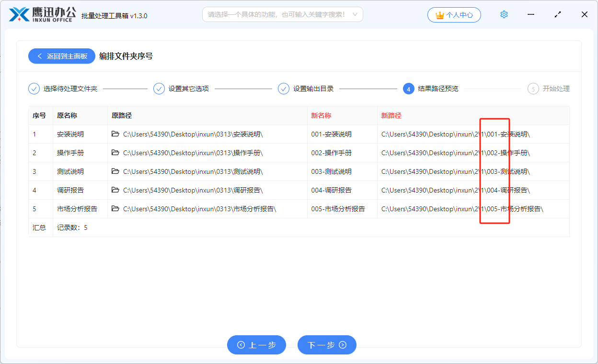Select new name 002-操作手册
This screenshot has height=364, width=598.
click(331, 153)
